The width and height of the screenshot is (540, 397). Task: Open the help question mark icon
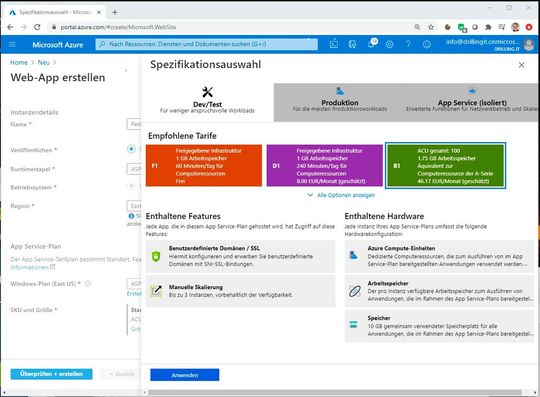tap(408, 44)
